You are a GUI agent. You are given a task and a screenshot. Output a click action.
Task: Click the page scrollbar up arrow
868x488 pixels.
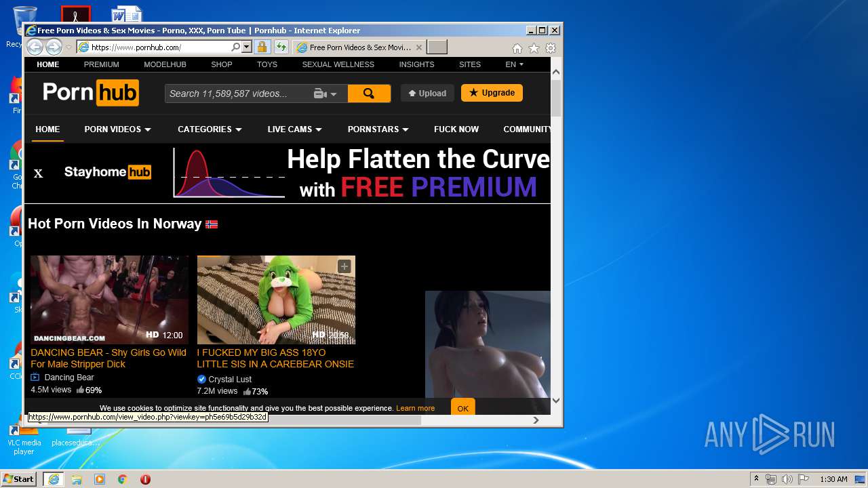pos(556,72)
